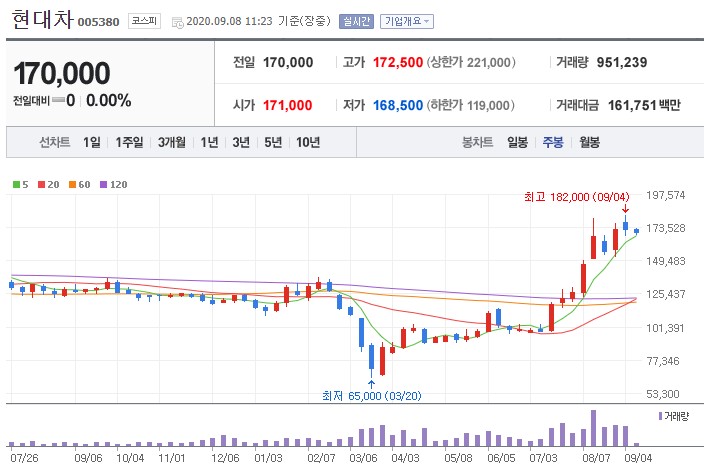
Task: Select the 1년 line chart tab
Action: (209, 142)
